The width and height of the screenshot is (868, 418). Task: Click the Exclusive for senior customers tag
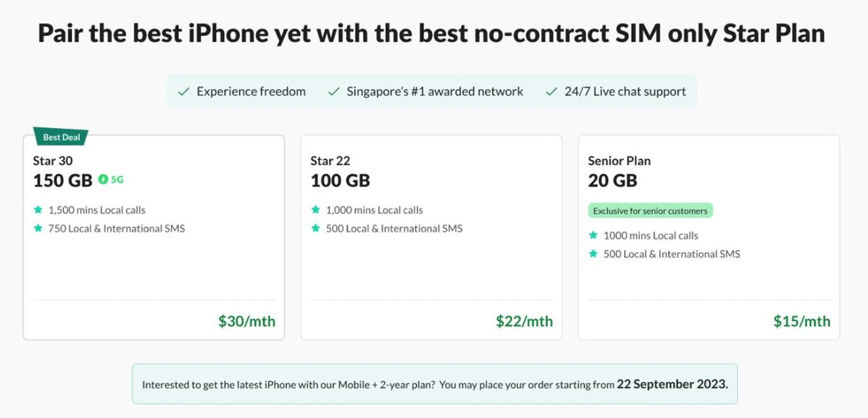coord(650,211)
